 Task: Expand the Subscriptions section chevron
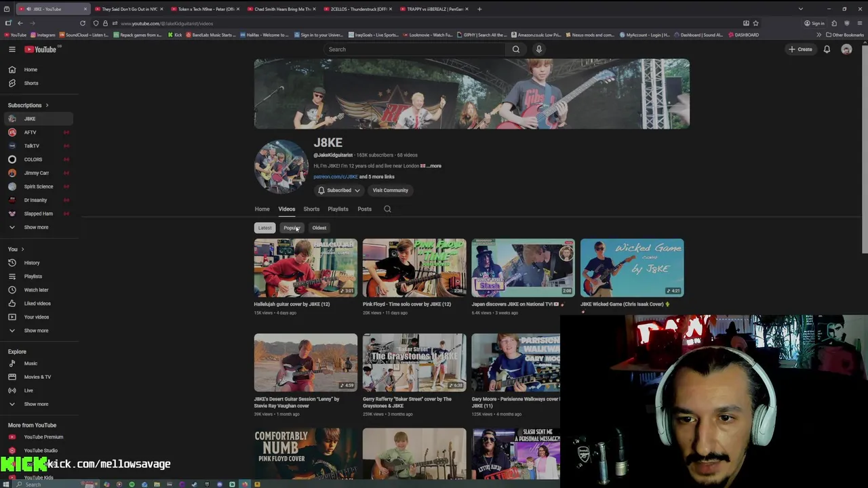pyautogui.click(x=47, y=105)
